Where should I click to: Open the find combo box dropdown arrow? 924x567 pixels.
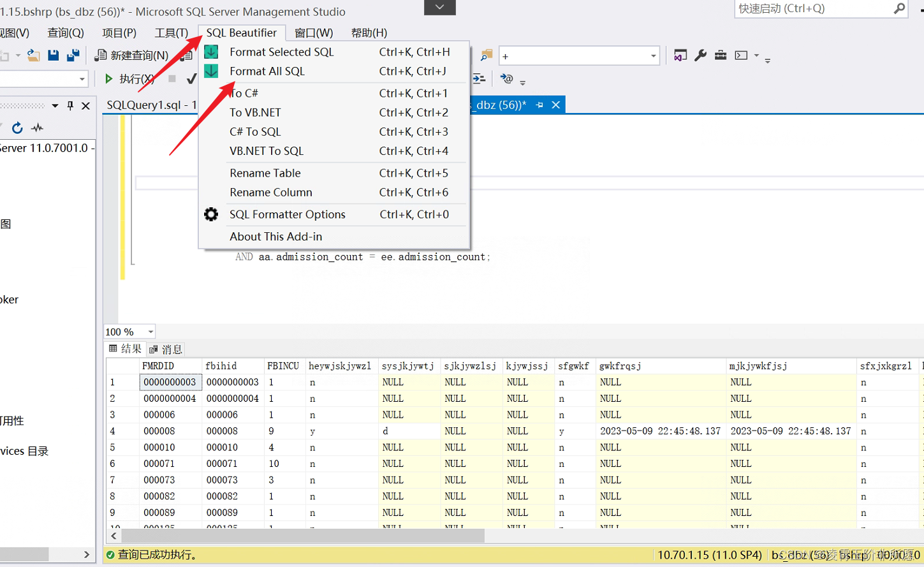coord(654,56)
